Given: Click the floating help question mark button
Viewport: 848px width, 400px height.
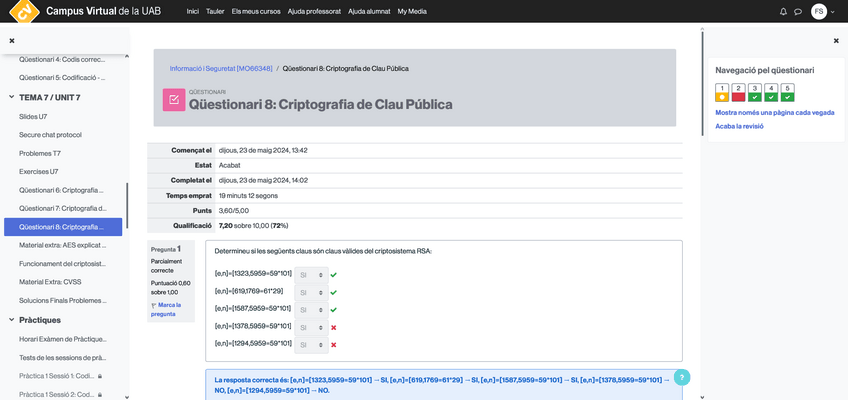Looking at the screenshot, I should [682, 378].
